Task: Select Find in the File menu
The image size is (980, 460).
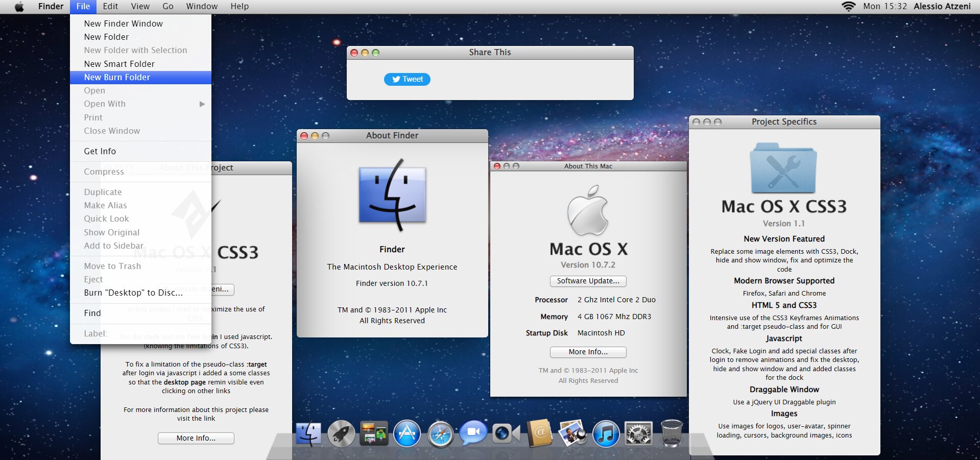Action: [x=140, y=313]
